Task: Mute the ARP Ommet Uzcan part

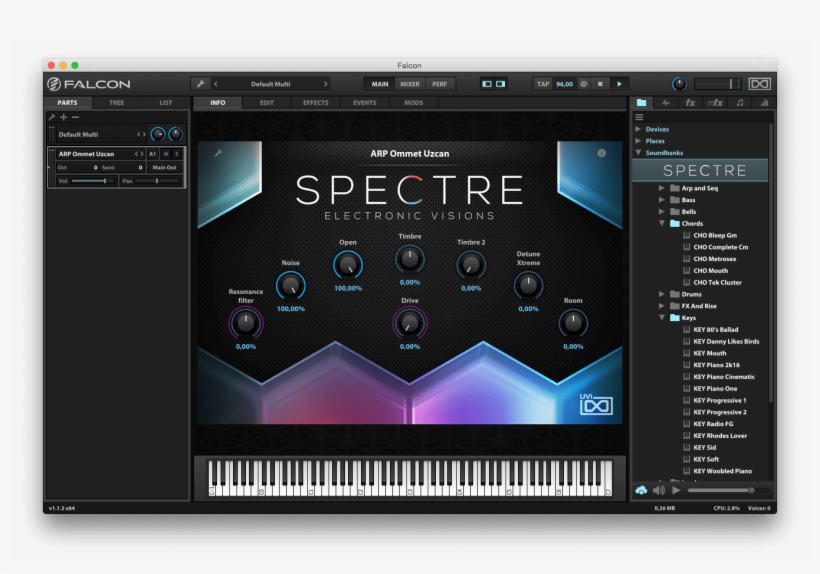Action: [166, 154]
